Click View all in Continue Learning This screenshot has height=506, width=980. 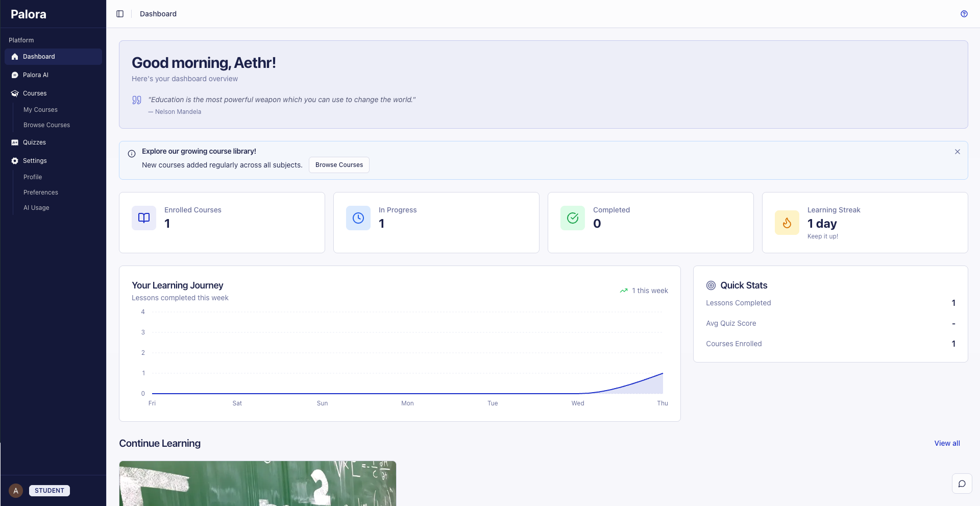[947, 443]
